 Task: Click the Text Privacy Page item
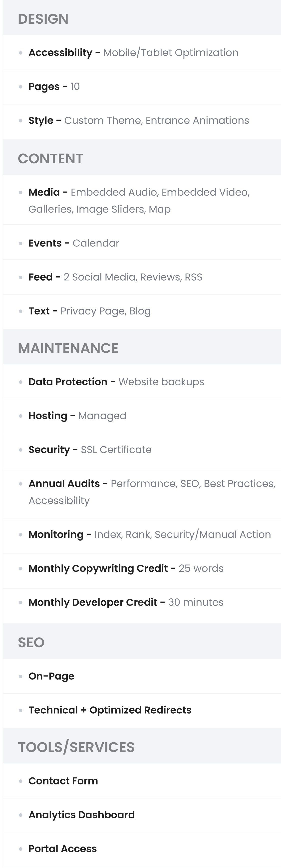(x=142, y=311)
